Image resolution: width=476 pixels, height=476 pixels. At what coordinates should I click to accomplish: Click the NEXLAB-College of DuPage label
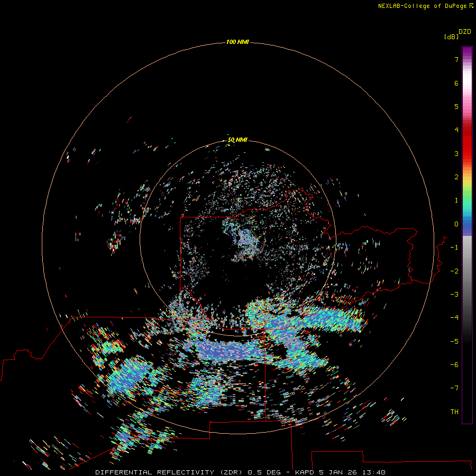[x=422, y=6]
